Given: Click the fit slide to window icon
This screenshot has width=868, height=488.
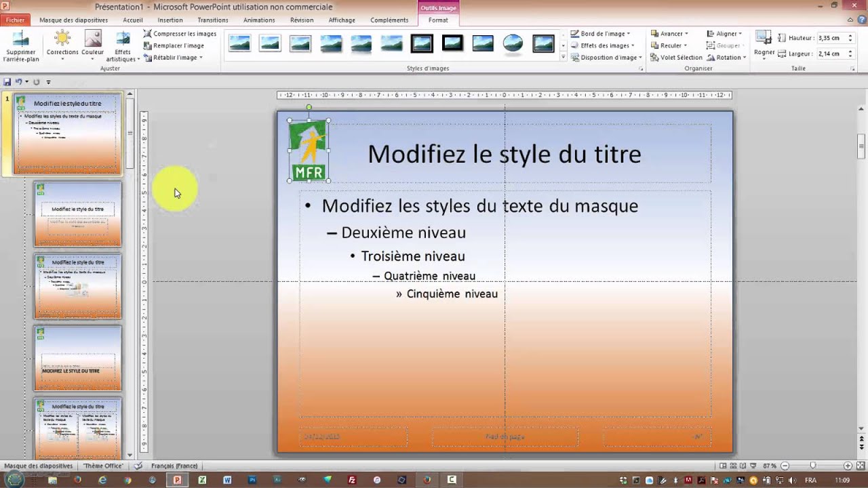Looking at the screenshot, I should (x=860, y=466).
